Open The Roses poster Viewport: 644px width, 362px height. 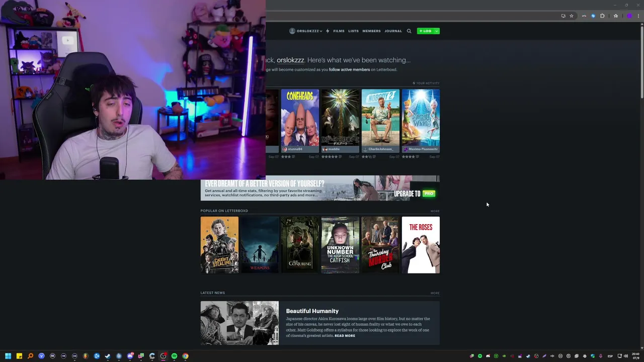pos(421,245)
